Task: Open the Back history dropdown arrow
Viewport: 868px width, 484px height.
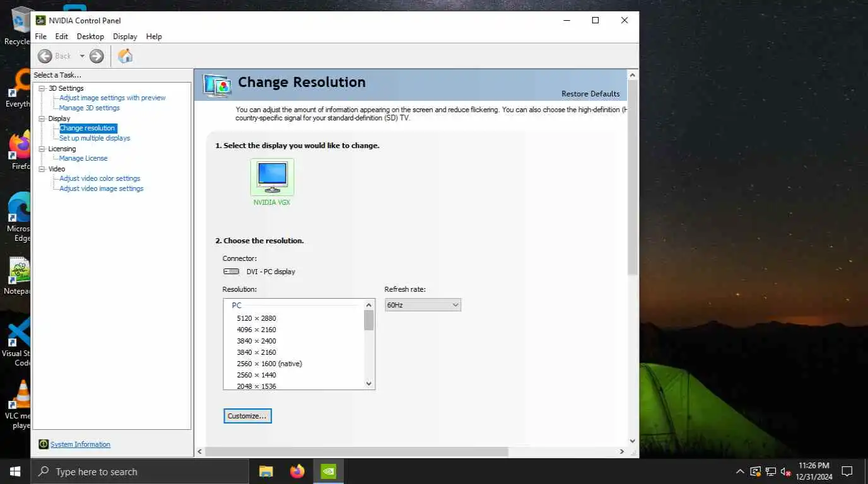Action: [82, 56]
